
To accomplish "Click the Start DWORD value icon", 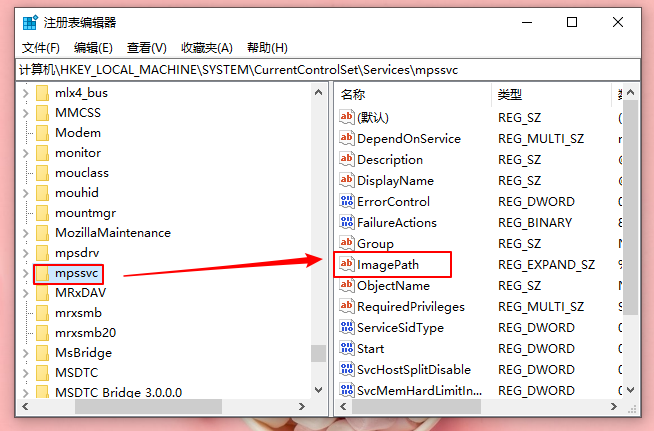I will (347, 349).
